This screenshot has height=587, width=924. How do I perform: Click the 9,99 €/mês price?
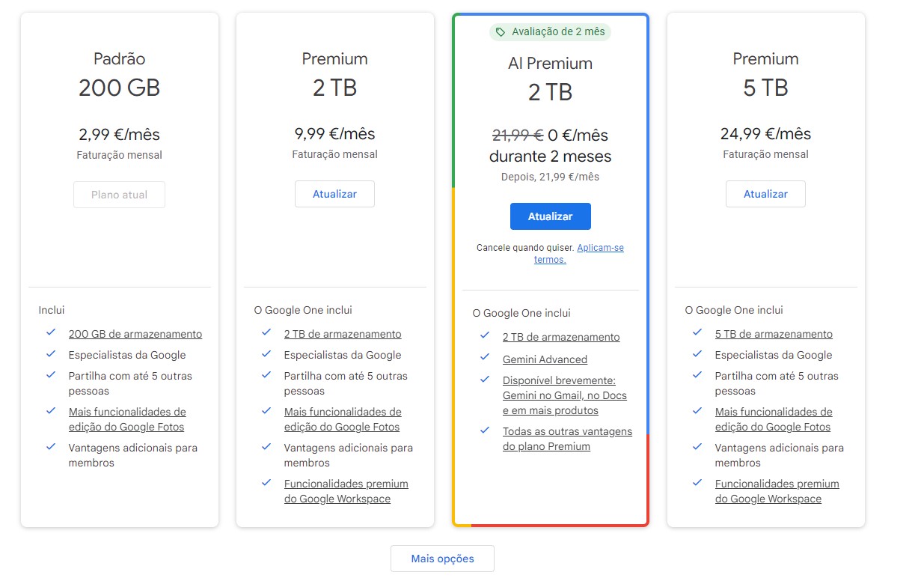pyautogui.click(x=335, y=134)
